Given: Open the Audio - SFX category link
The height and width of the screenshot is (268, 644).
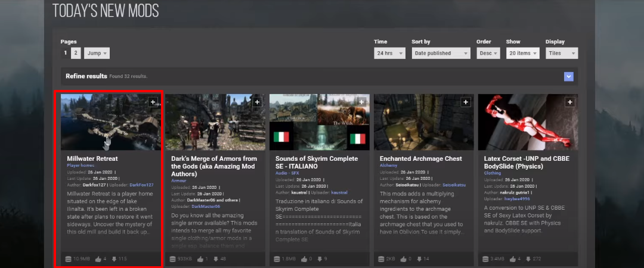Looking at the screenshot, I should 287,173.
